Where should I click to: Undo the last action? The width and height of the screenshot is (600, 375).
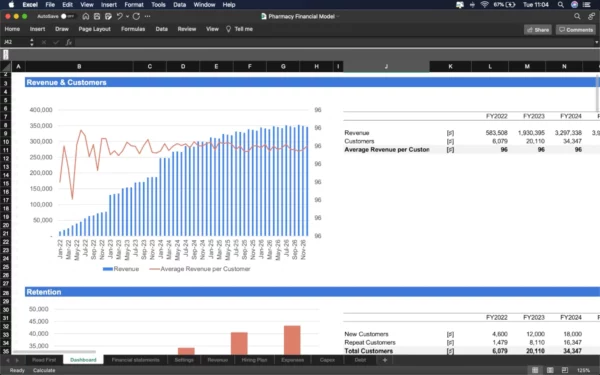click(120, 16)
